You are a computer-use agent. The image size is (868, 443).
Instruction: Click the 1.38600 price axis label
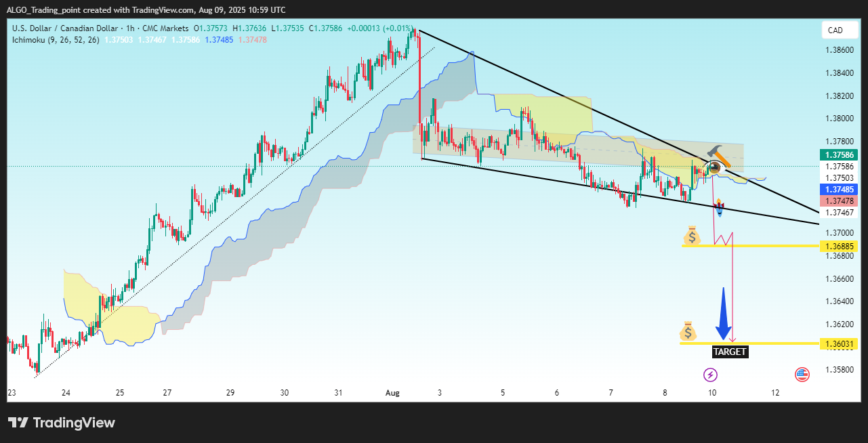coord(839,50)
